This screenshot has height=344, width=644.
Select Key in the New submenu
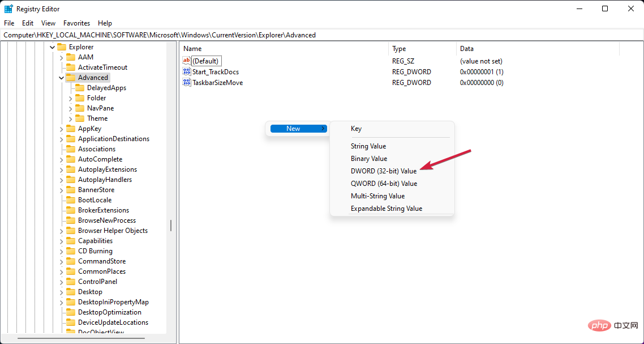pyautogui.click(x=356, y=129)
